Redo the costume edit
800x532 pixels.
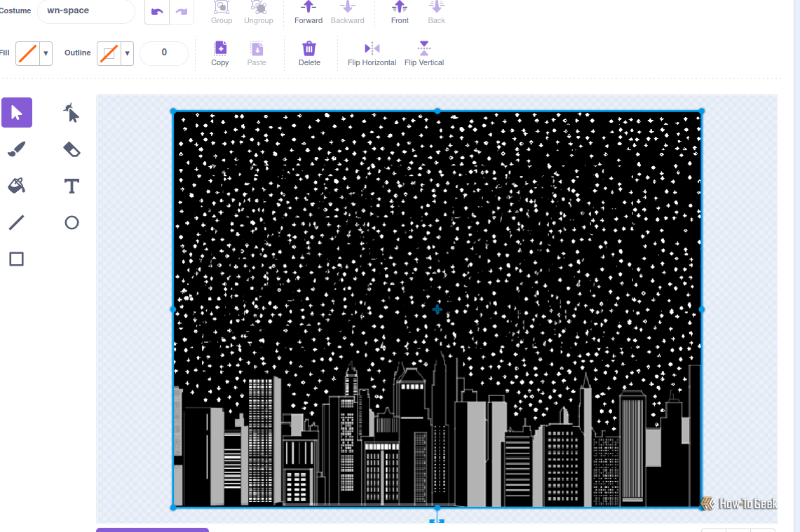pos(182,12)
